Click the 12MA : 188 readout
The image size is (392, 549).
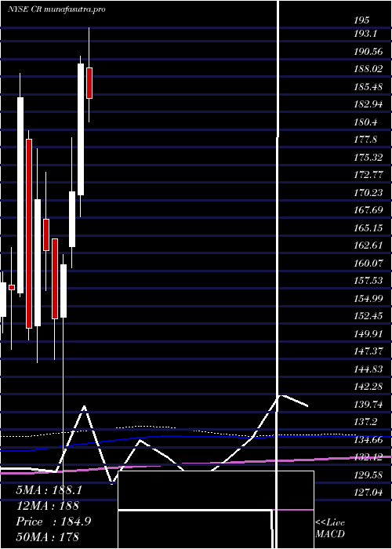coord(47,506)
